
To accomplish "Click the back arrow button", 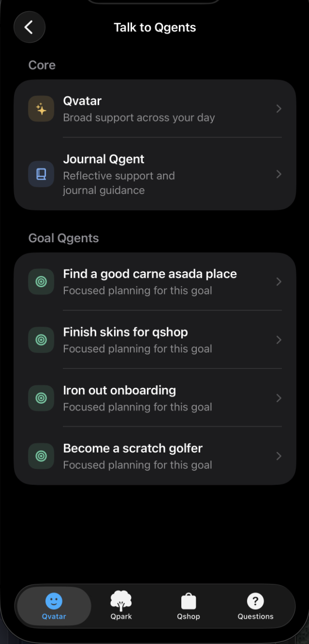I will 29,27.
